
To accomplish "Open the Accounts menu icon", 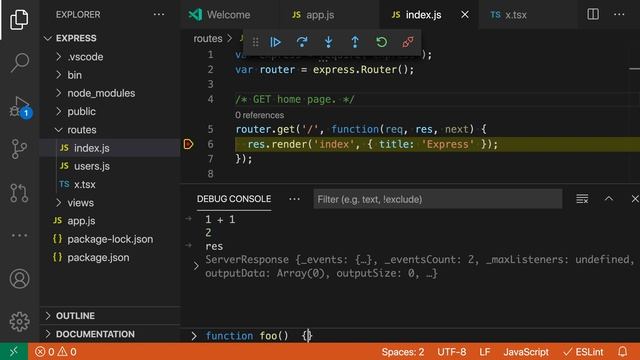I will [19, 279].
